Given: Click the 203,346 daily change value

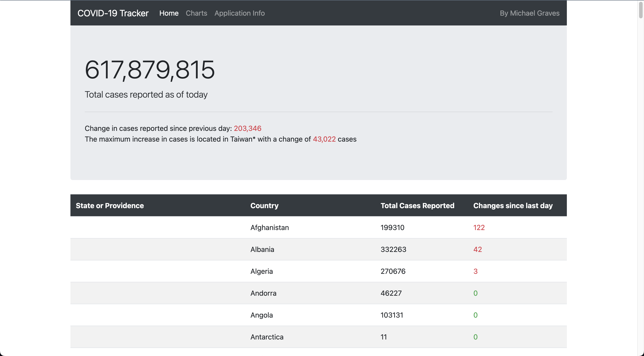Looking at the screenshot, I should [247, 128].
